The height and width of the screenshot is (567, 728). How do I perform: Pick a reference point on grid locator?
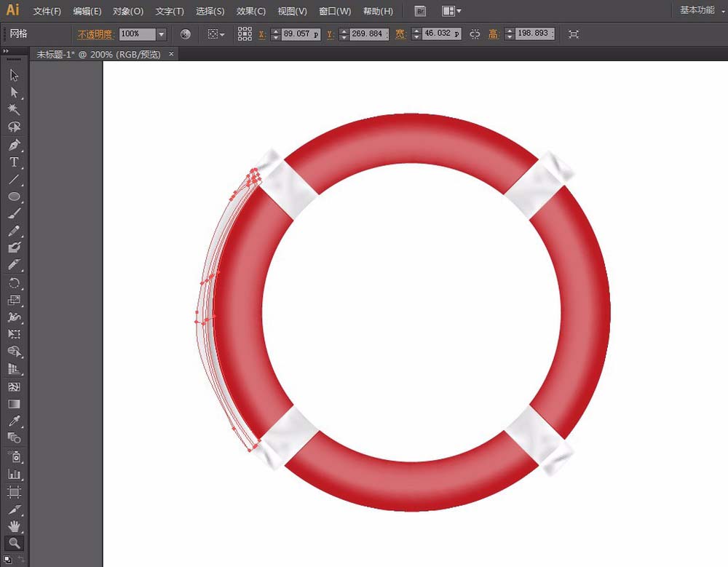coord(245,34)
